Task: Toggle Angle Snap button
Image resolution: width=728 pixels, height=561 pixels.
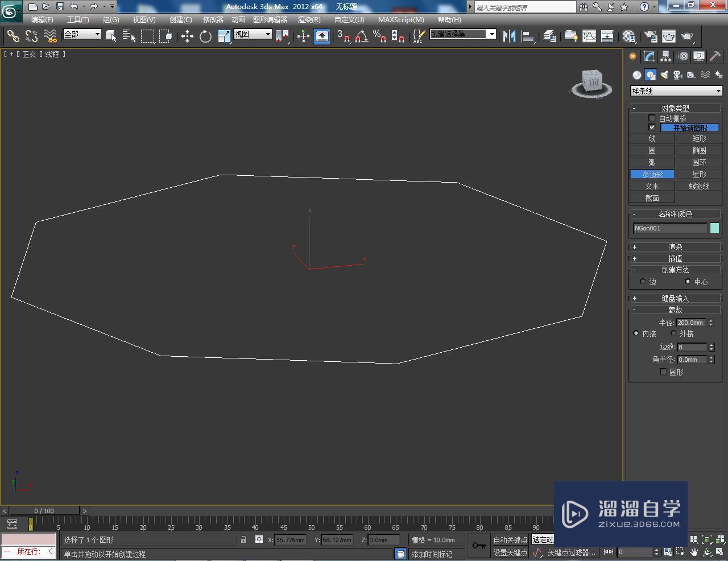Action: (361, 36)
